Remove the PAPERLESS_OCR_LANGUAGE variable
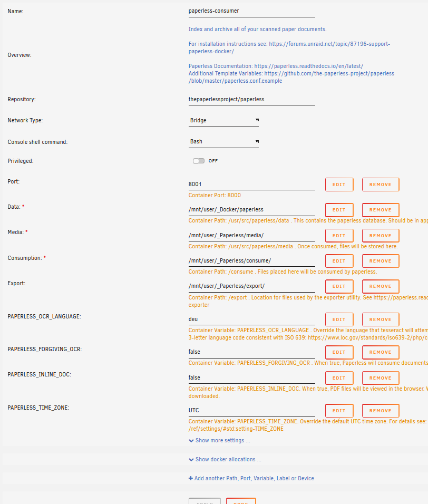This screenshot has width=428, height=504. [381, 319]
